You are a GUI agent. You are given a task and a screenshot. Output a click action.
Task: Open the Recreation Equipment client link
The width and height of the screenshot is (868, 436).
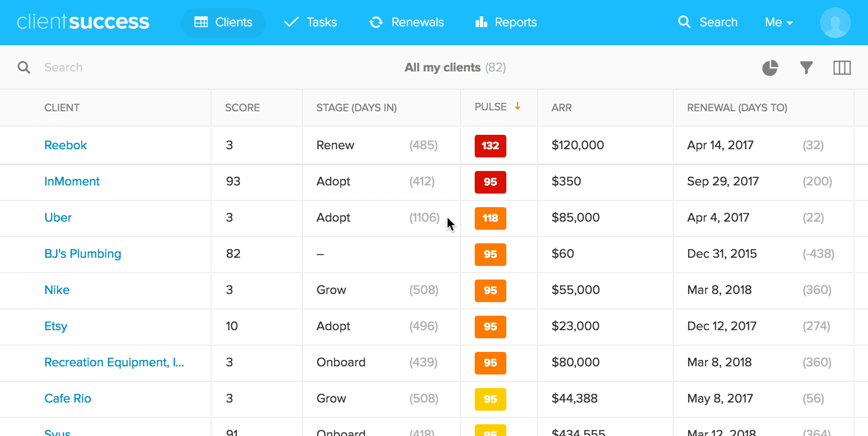pyautogui.click(x=114, y=362)
